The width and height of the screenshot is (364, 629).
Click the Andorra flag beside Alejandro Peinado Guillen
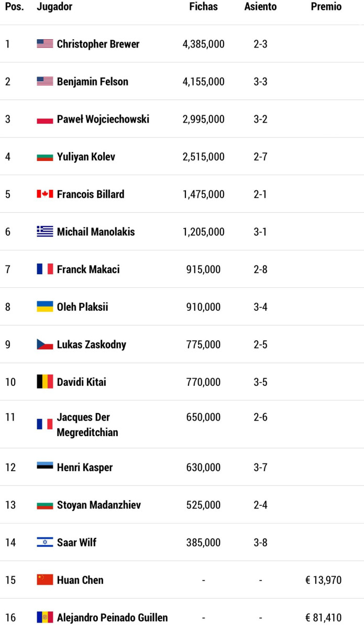(x=45, y=617)
